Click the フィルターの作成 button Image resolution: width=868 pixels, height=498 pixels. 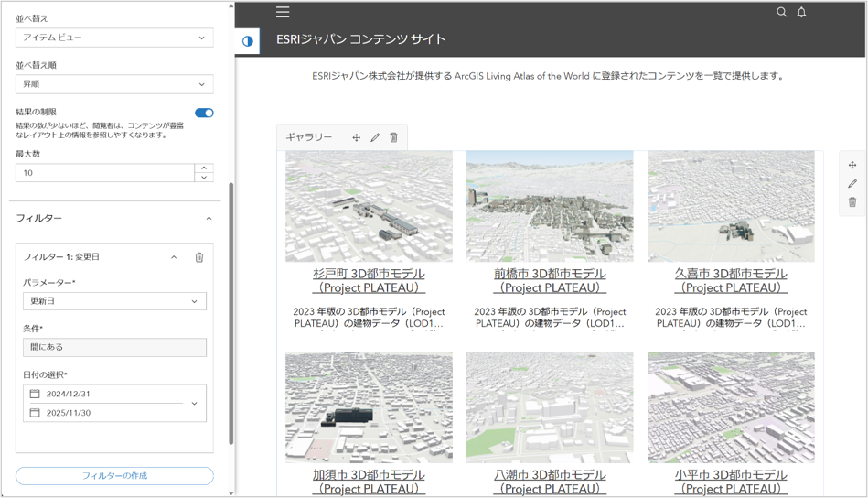(114, 476)
